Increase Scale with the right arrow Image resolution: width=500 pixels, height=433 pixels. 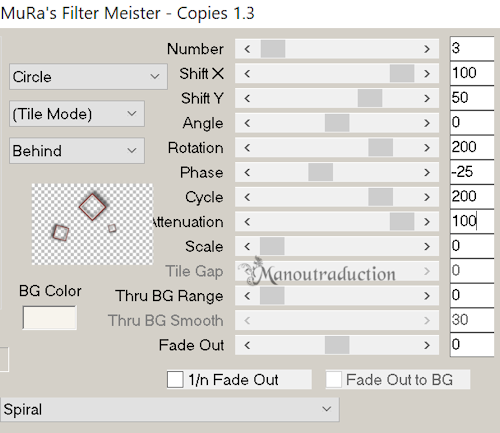tap(427, 246)
